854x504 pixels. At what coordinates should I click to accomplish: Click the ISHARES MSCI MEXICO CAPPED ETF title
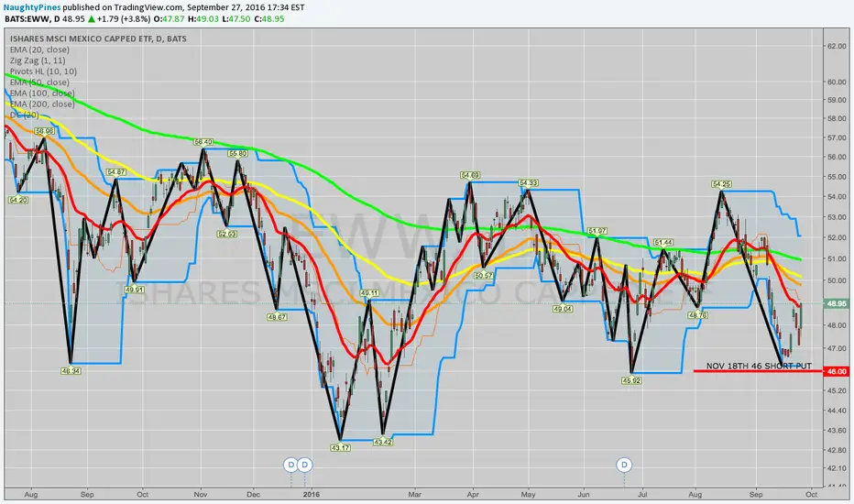[98, 38]
